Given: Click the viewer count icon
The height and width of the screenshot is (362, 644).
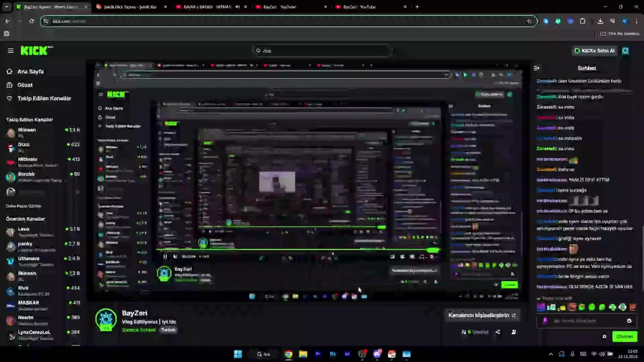Looking at the screenshot, I should (463, 332).
